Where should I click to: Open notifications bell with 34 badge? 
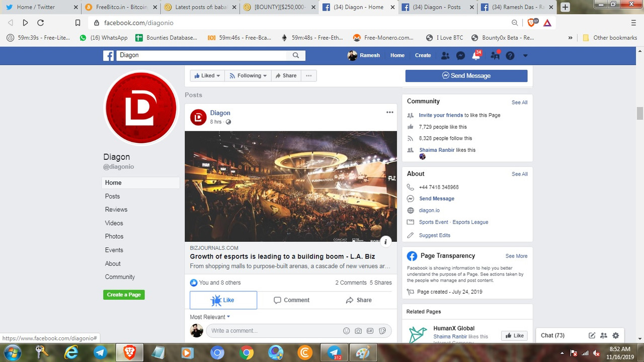point(476,55)
